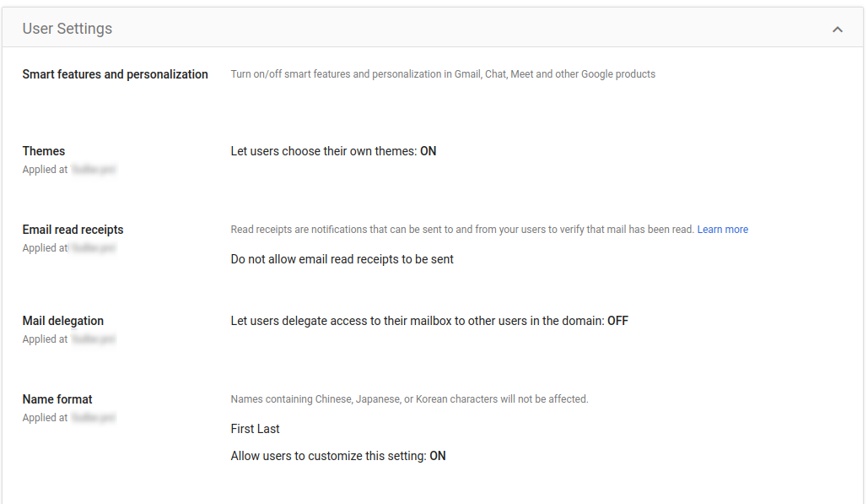868x504 pixels.
Task: Open the Themes setting row
Action: tap(44, 150)
